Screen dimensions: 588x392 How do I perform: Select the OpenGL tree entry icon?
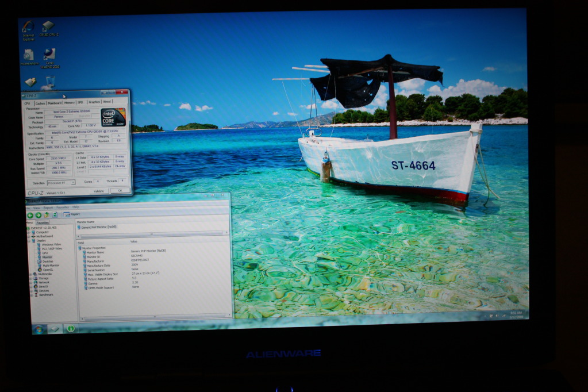[40, 270]
